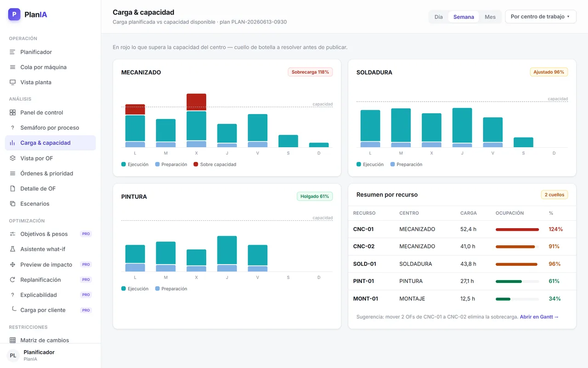Click the PINT-01 resource name
Viewport: 588px width, 368px height.
tap(363, 281)
